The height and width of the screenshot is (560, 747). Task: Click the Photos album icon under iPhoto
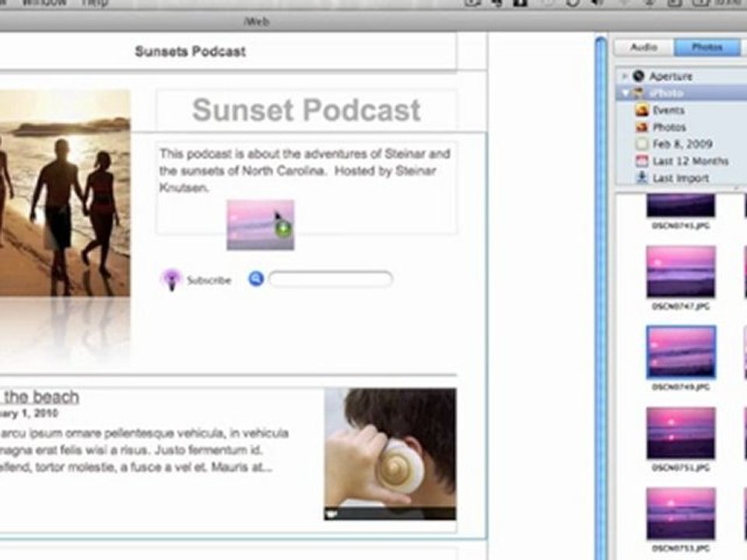click(x=642, y=127)
